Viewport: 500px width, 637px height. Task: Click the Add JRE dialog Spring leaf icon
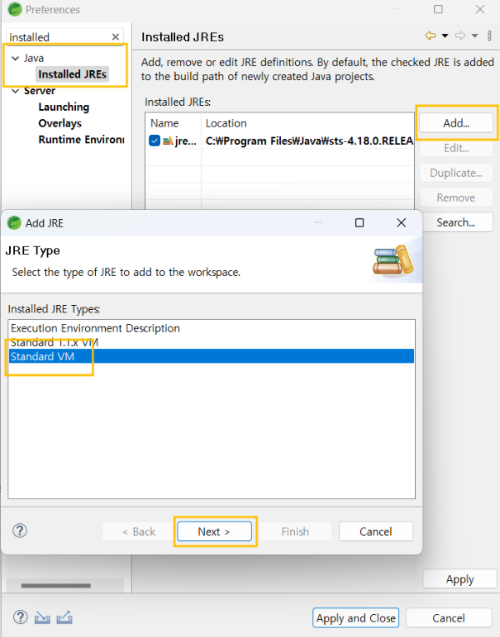click(x=14, y=223)
